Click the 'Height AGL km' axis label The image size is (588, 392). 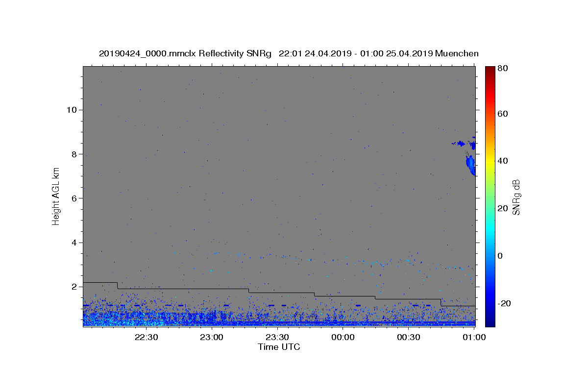56,196
